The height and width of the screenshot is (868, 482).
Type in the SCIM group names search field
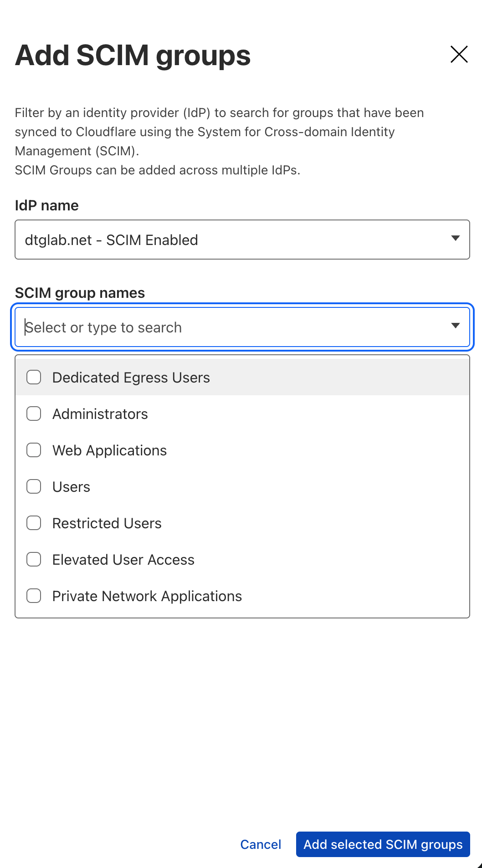228,327
